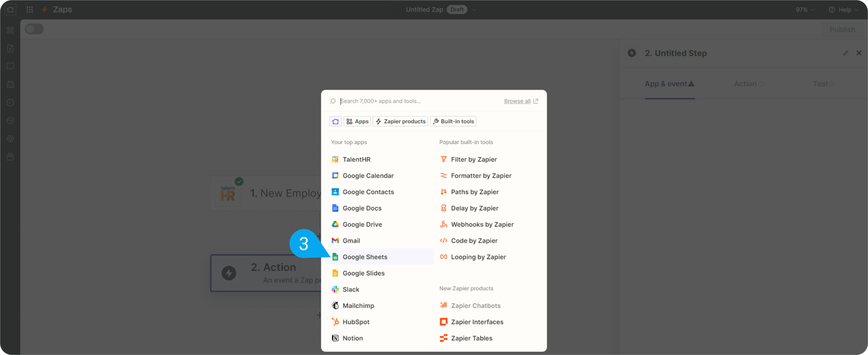Viewport: 868px width, 355px height.
Task: Switch to App & event tab
Action: click(x=669, y=84)
